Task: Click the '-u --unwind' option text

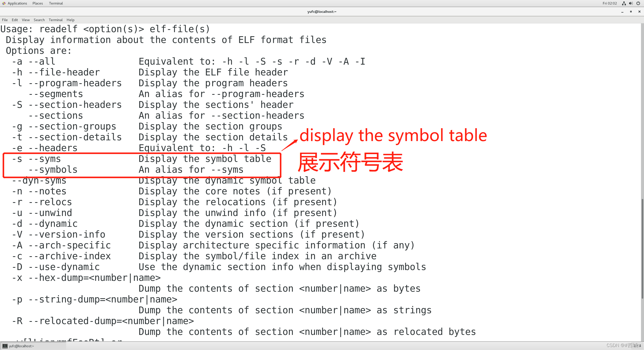Action: pyautogui.click(x=42, y=213)
